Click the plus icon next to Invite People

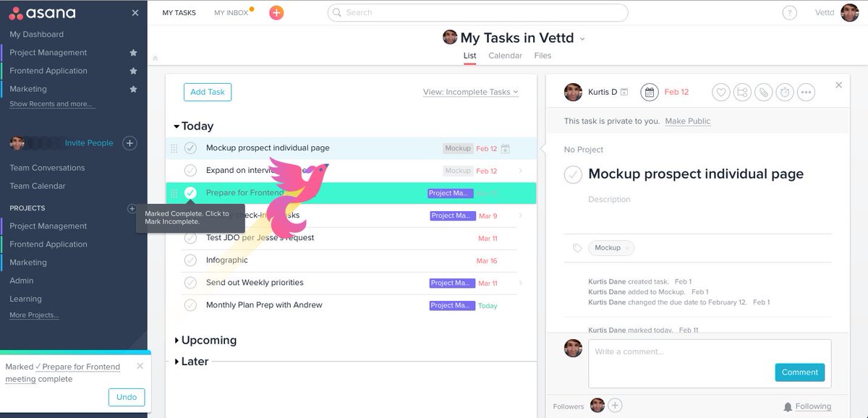pyautogui.click(x=129, y=143)
